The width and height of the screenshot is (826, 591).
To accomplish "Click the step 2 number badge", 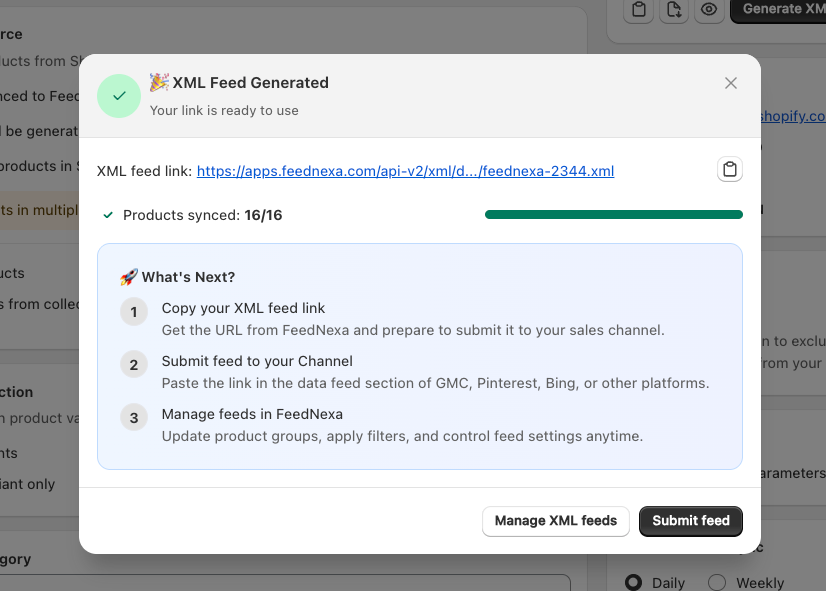I will (134, 365).
